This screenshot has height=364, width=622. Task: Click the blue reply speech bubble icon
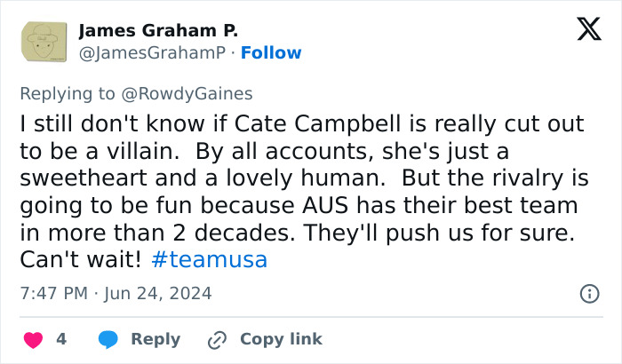pos(108,339)
